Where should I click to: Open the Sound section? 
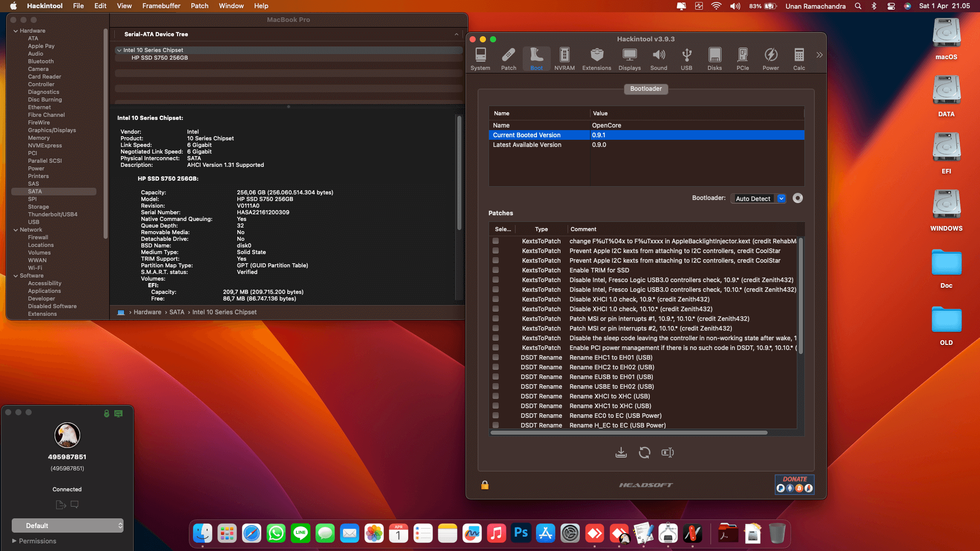[x=658, y=57]
